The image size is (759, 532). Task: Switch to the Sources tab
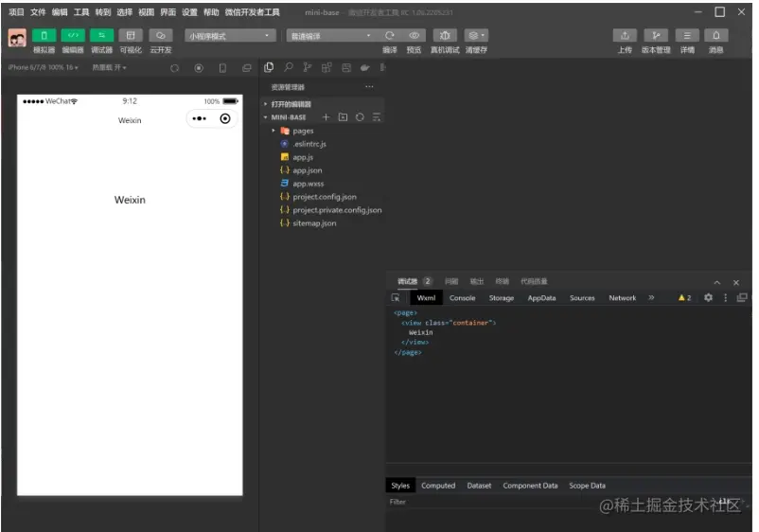pos(582,298)
